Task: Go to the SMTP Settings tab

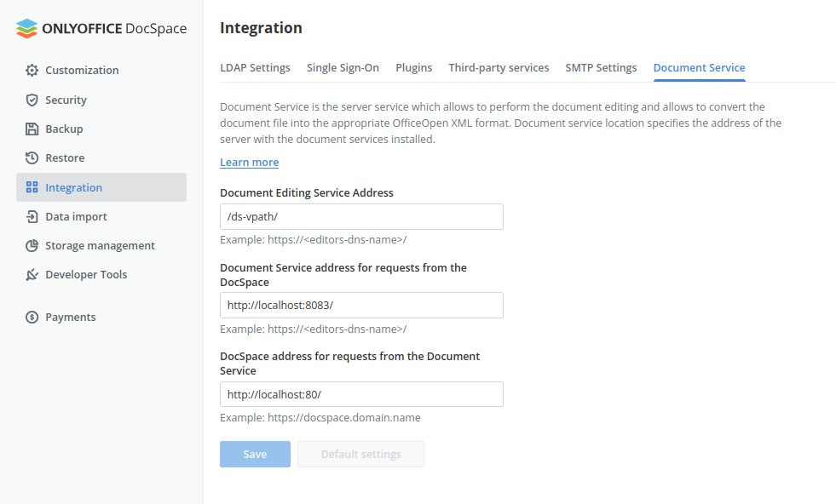Action: click(x=601, y=67)
